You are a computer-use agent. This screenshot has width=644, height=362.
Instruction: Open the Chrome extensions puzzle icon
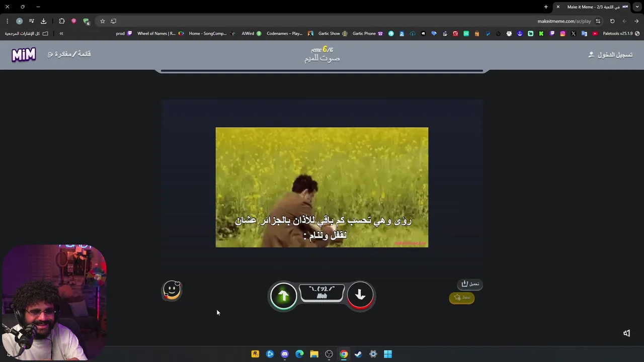62,21
